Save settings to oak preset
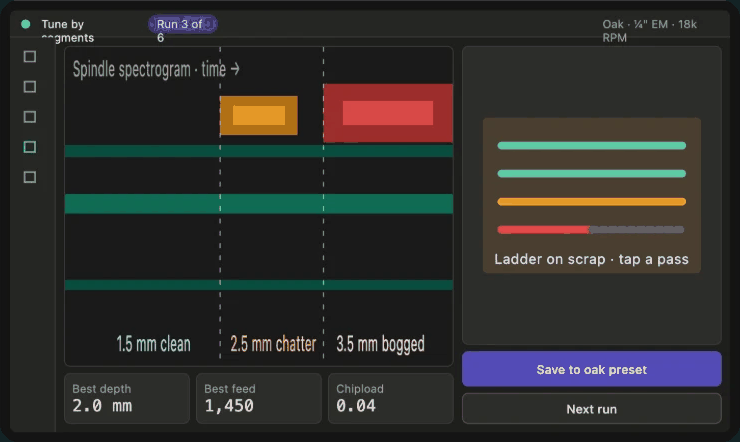The image size is (740, 442). [x=591, y=369]
